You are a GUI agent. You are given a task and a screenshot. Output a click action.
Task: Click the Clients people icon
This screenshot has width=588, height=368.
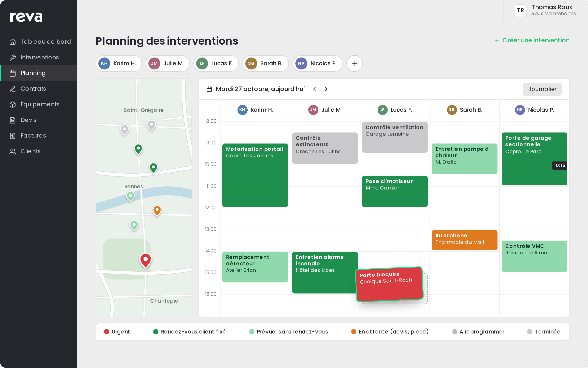[13, 151]
